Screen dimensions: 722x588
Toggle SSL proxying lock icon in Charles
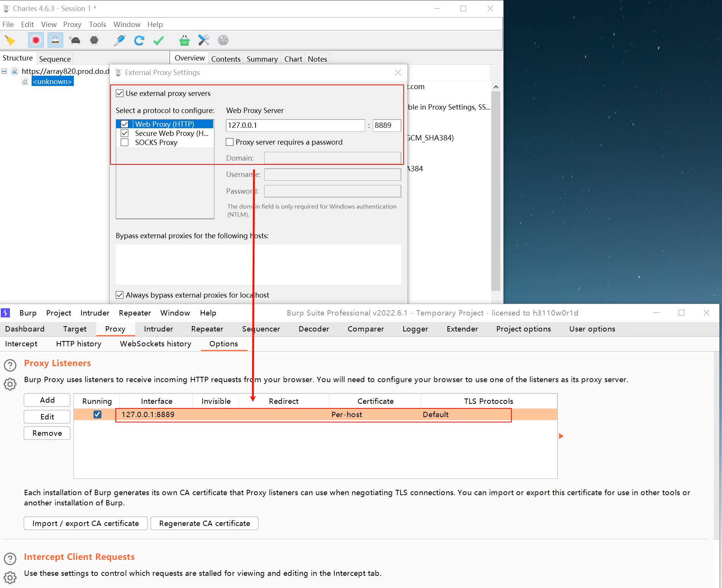[x=55, y=40]
